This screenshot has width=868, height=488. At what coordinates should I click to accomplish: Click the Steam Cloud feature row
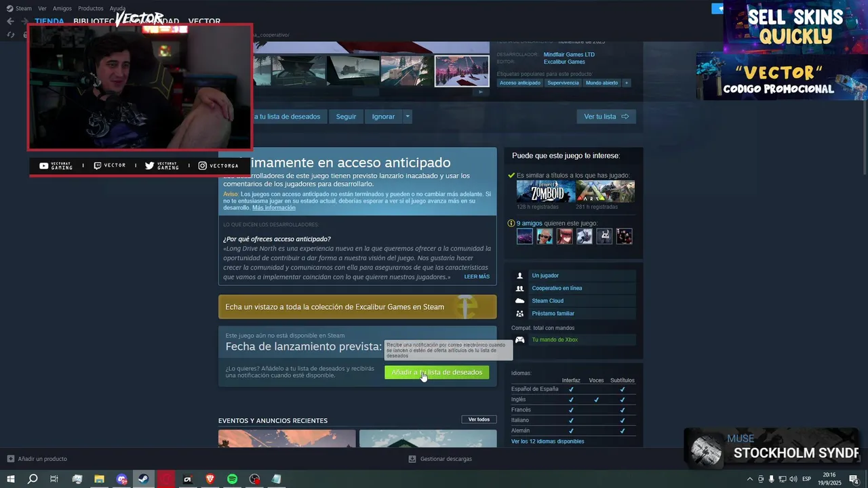(574, 301)
